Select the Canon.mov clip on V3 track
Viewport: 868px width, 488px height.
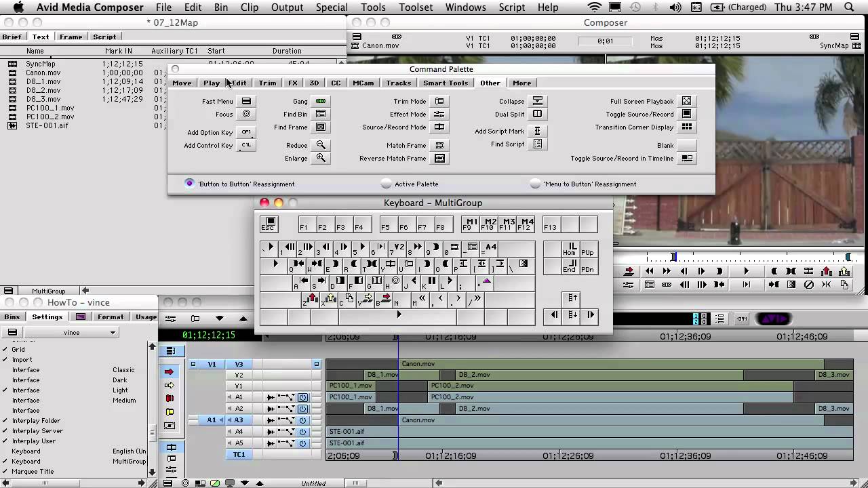click(x=610, y=364)
